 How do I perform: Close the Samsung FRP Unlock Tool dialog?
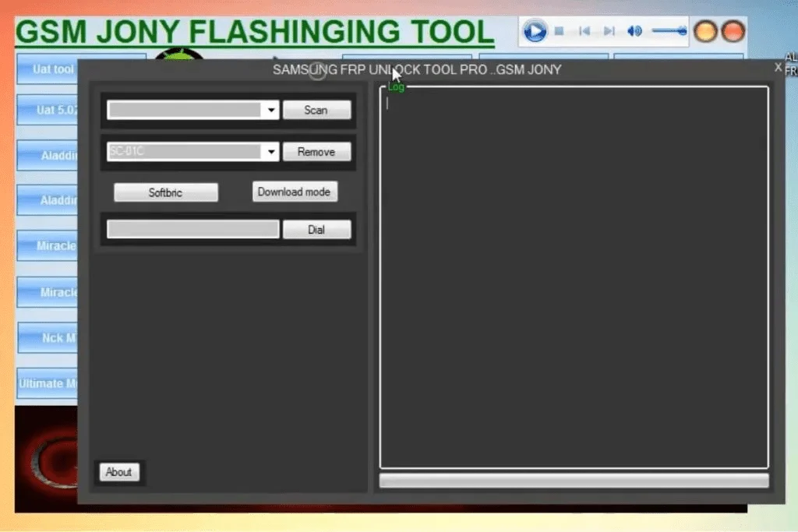(x=778, y=67)
